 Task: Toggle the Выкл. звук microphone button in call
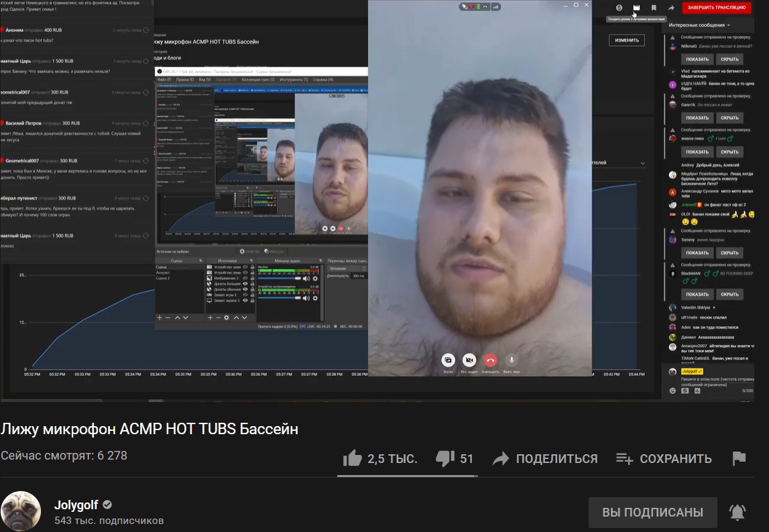point(512,360)
